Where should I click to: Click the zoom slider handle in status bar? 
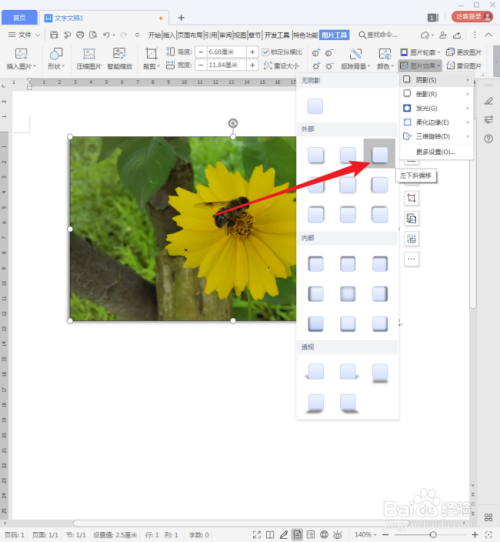point(433,535)
